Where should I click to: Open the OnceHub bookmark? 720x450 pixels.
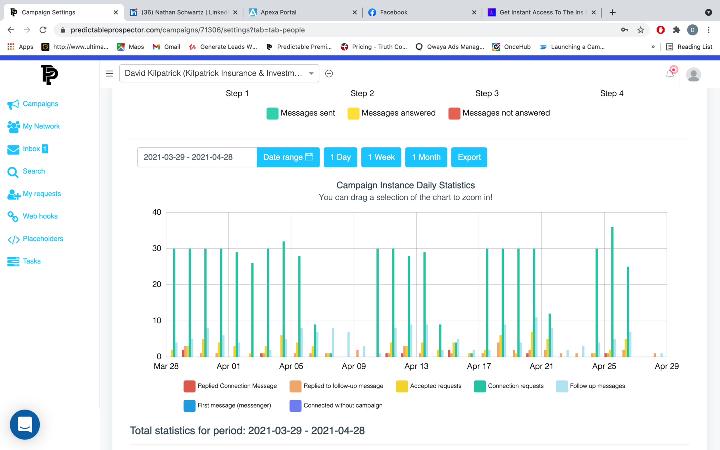tap(512, 46)
